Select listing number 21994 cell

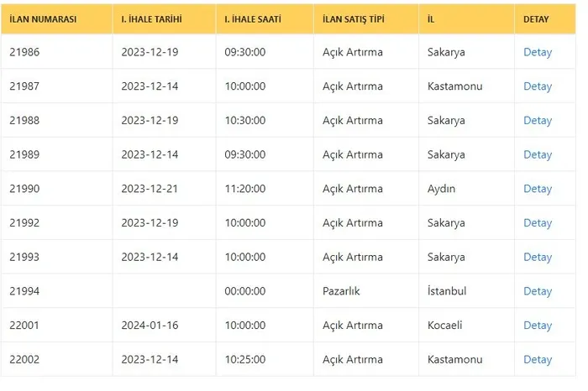click(x=24, y=291)
